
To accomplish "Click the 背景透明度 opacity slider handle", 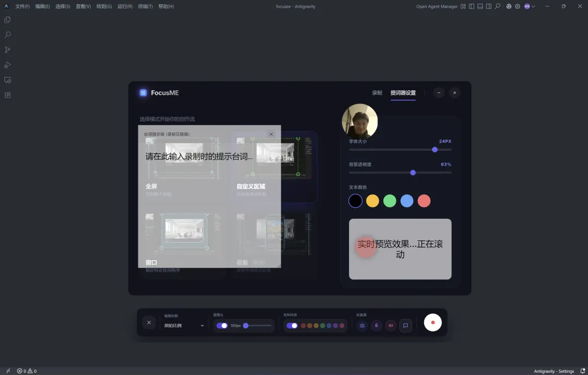I will (x=413, y=173).
